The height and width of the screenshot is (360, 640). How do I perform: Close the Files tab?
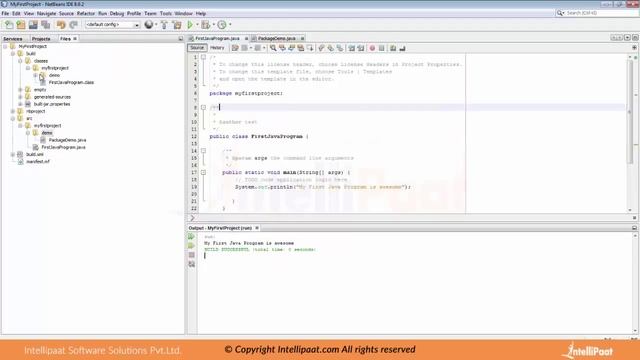(x=75, y=39)
